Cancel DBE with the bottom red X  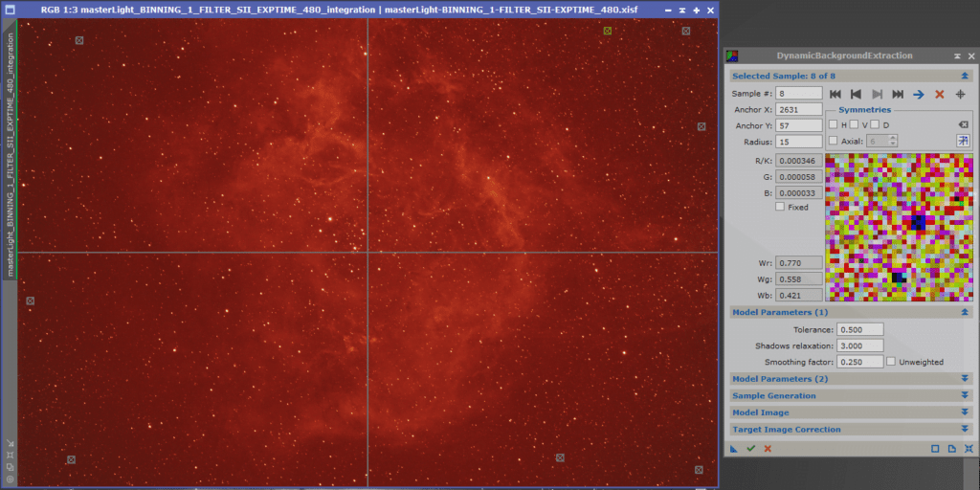[x=768, y=449]
